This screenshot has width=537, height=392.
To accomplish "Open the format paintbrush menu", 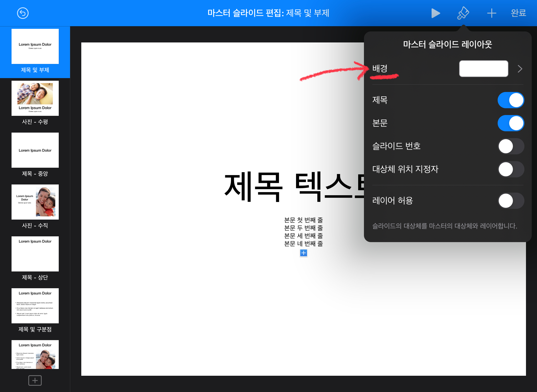I will point(463,13).
